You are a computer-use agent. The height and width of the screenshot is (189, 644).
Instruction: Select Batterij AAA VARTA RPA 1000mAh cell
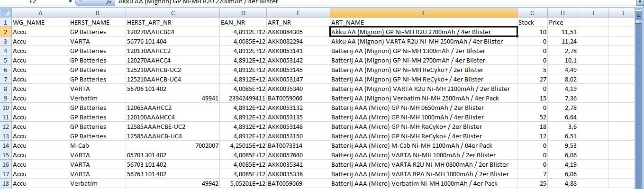423,174
